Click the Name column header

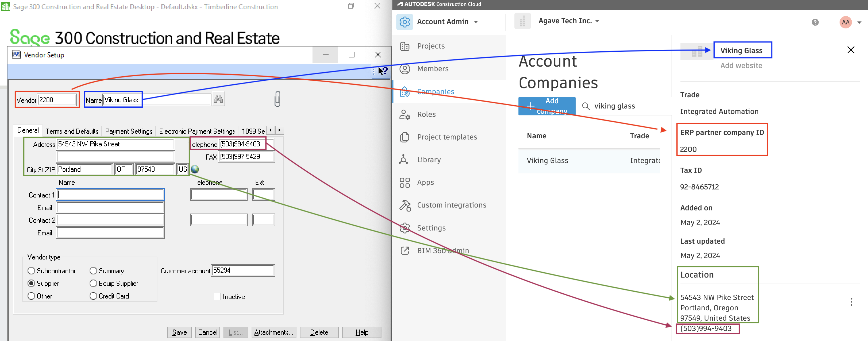[537, 136]
